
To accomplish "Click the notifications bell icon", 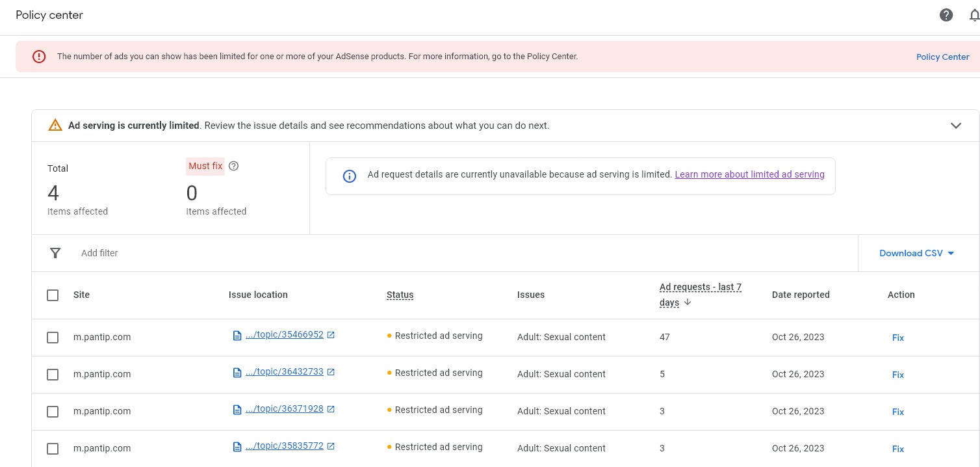I will pos(974,15).
